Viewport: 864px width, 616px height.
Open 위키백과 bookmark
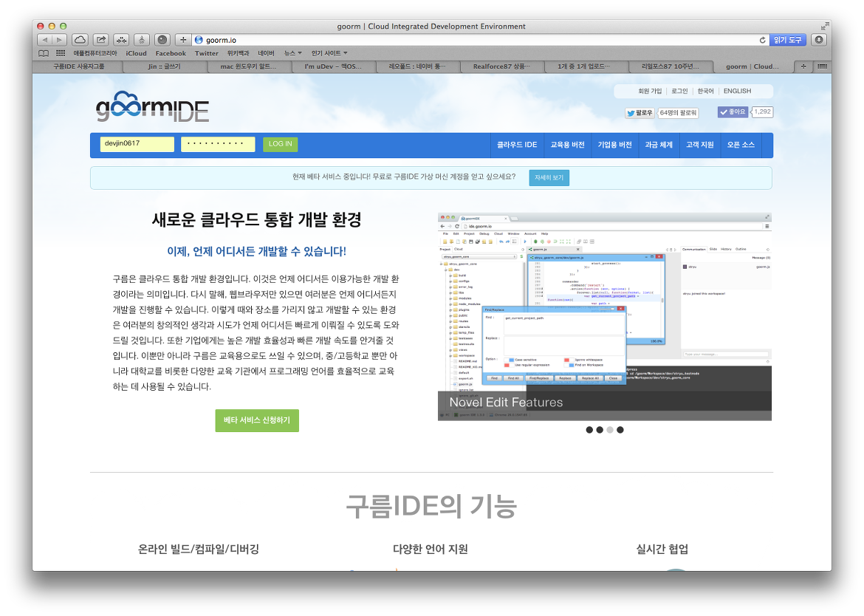238,53
